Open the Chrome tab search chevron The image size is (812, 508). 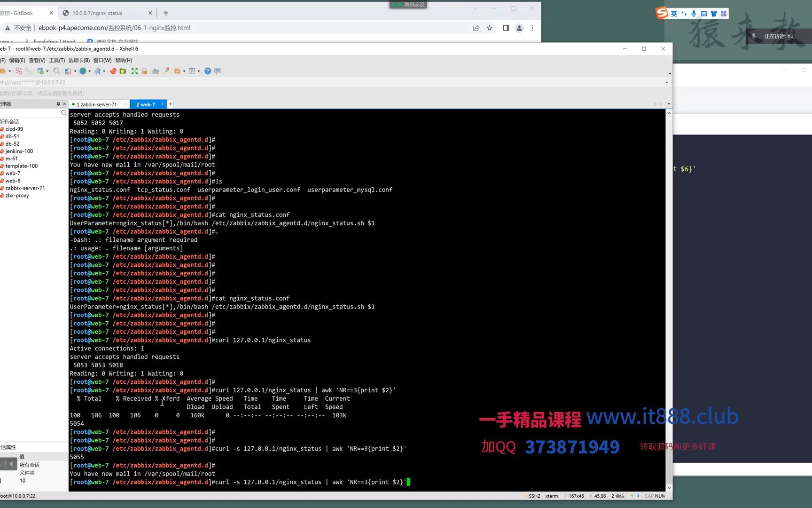pyautogui.click(x=475, y=8)
